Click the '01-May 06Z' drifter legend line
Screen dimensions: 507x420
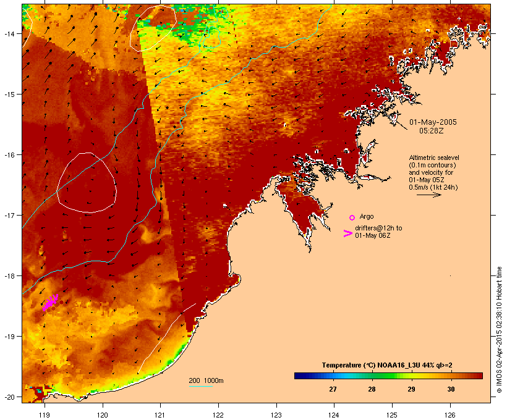(372, 235)
